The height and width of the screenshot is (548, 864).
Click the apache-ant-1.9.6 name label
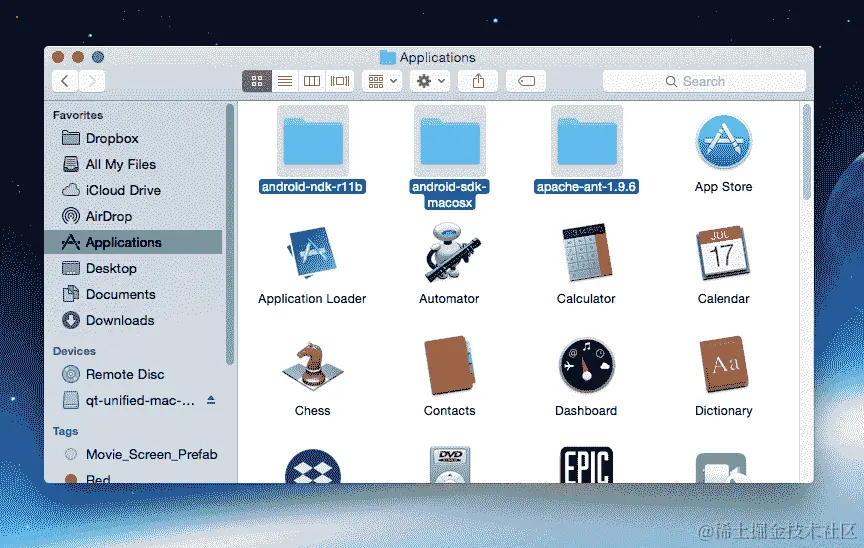[x=586, y=187]
